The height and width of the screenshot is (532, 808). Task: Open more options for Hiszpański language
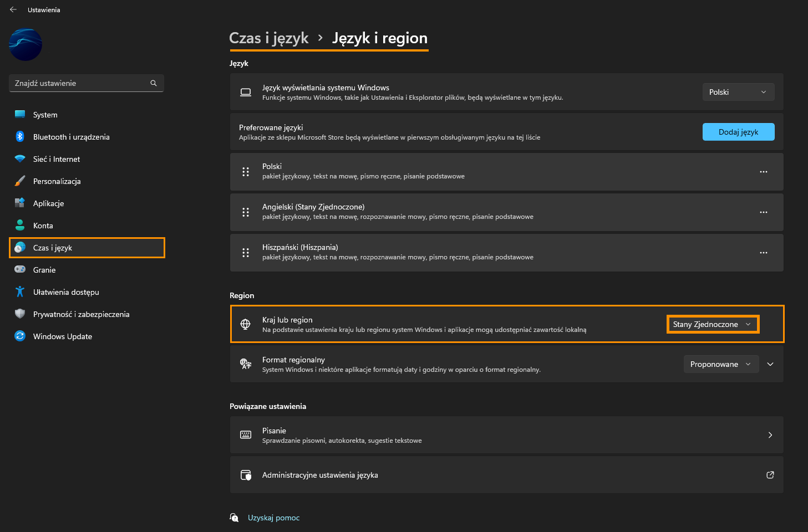coord(764,253)
